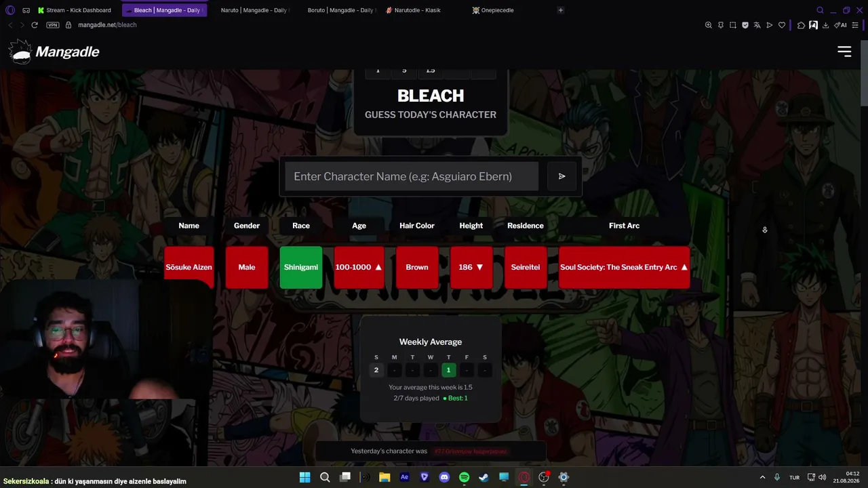Open a new browser tab with plus icon
The height and width of the screenshot is (488, 868).
560,10
